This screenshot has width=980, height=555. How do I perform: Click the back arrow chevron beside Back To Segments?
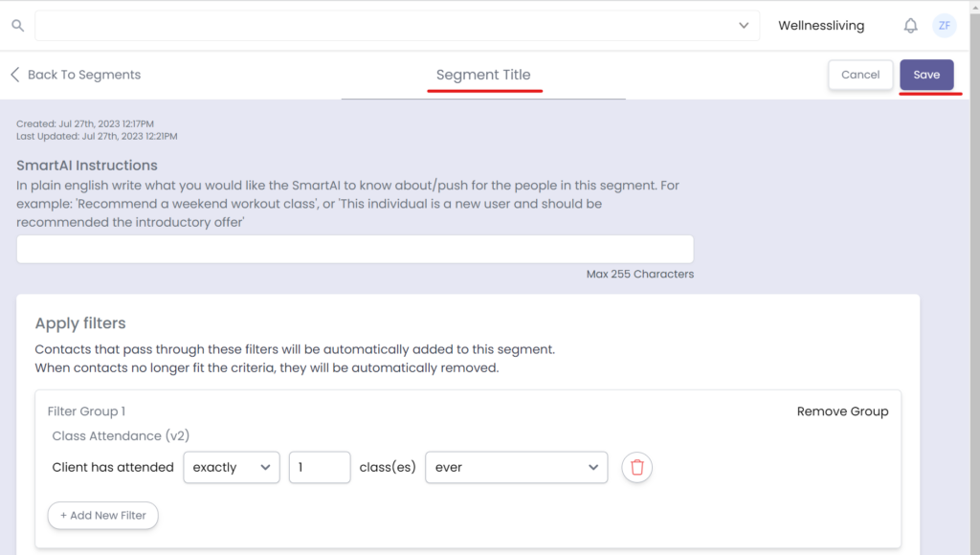click(14, 75)
